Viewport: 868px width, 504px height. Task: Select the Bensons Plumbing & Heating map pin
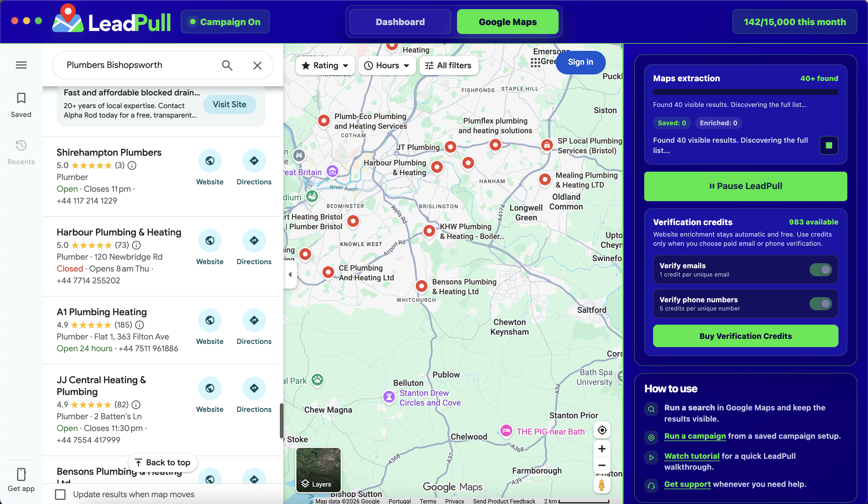422,286
